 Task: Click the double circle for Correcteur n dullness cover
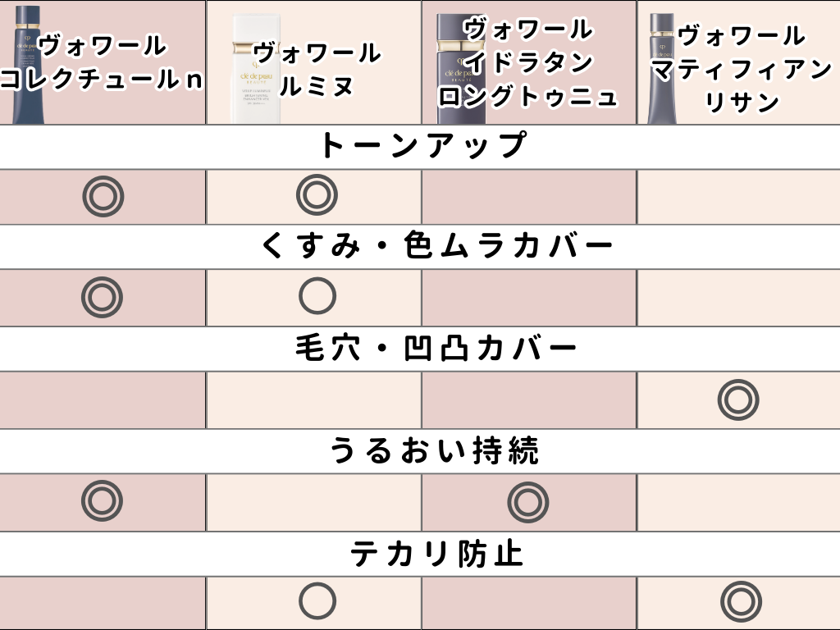coord(103,297)
